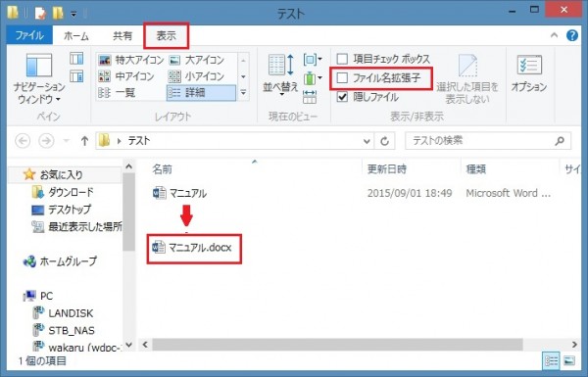Screen dimensions: 588x377
Task: Toggle the details pane icon
Action: tap(76, 76)
